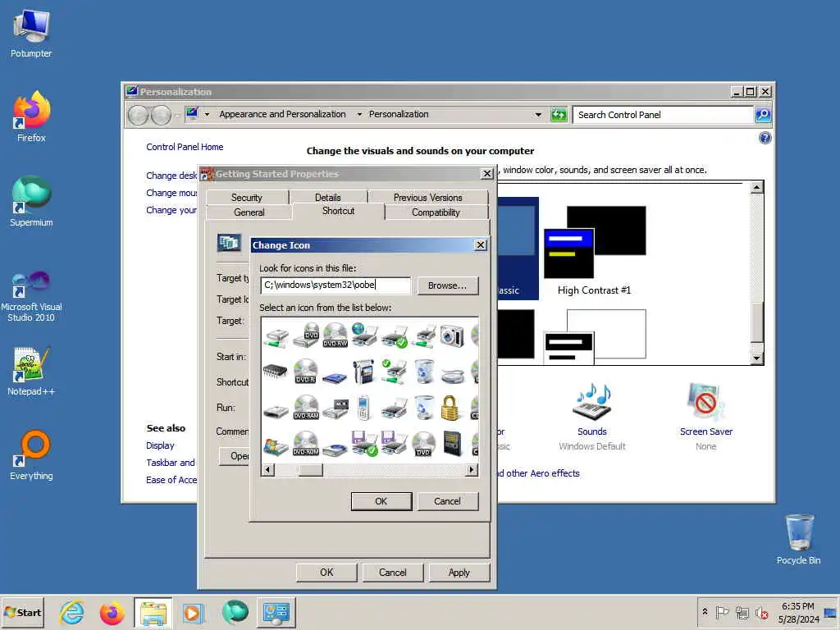Pick the network drive icon with green cable
Image resolution: width=840 pixels, height=630 pixels.
tap(276, 337)
